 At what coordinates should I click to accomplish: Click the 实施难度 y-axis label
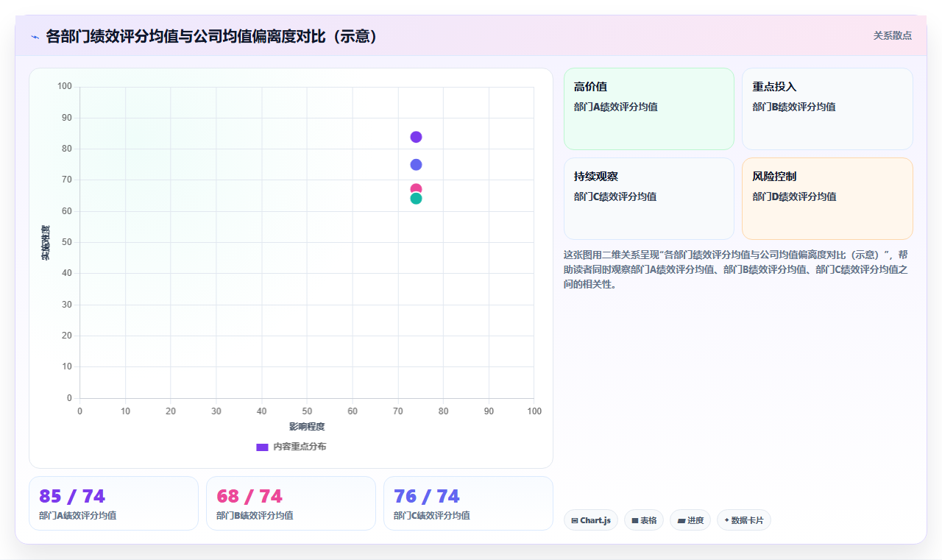click(x=46, y=243)
